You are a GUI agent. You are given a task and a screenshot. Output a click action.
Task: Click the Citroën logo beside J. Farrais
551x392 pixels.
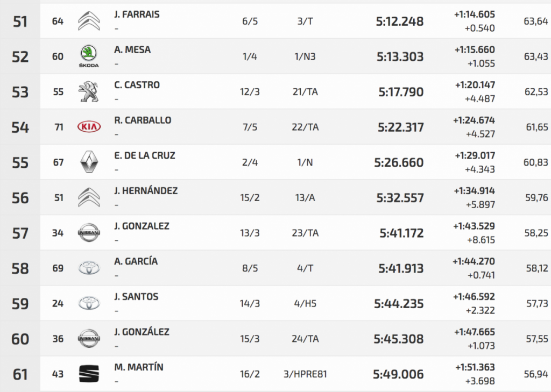click(x=89, y=21)
